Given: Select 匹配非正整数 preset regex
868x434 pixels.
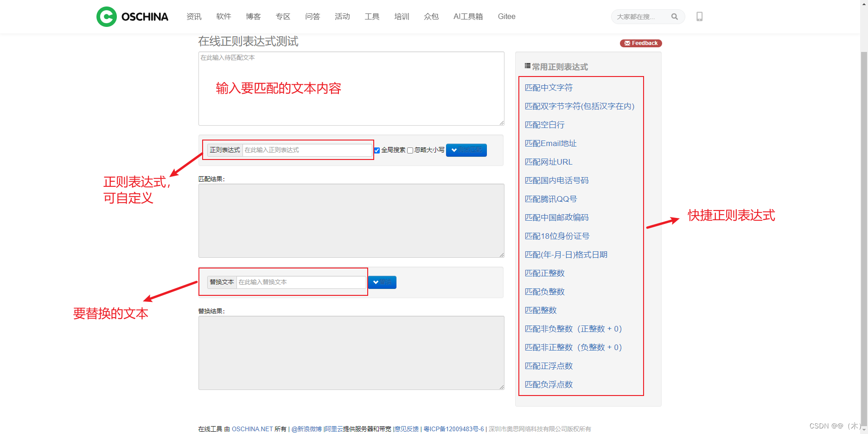Looking at the screenshot, I should (x=573, y=347).
